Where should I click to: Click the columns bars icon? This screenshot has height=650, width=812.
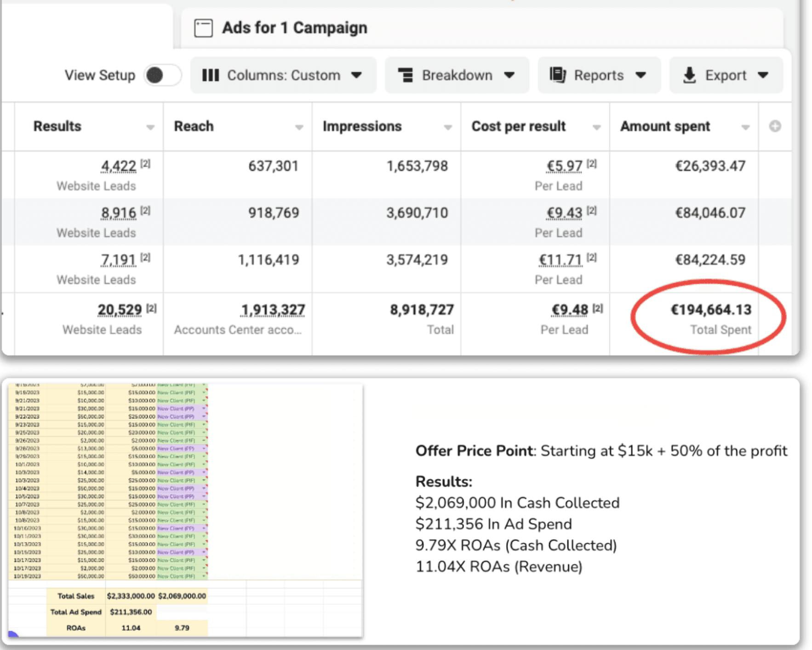[x=211, y=75]
